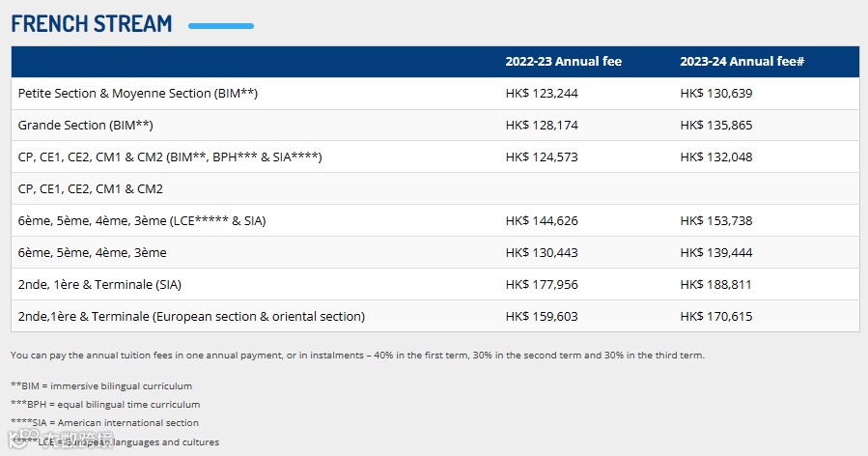868x456 pixels.
Task: Select the fee HK$ 130,443
Action: 542,253
